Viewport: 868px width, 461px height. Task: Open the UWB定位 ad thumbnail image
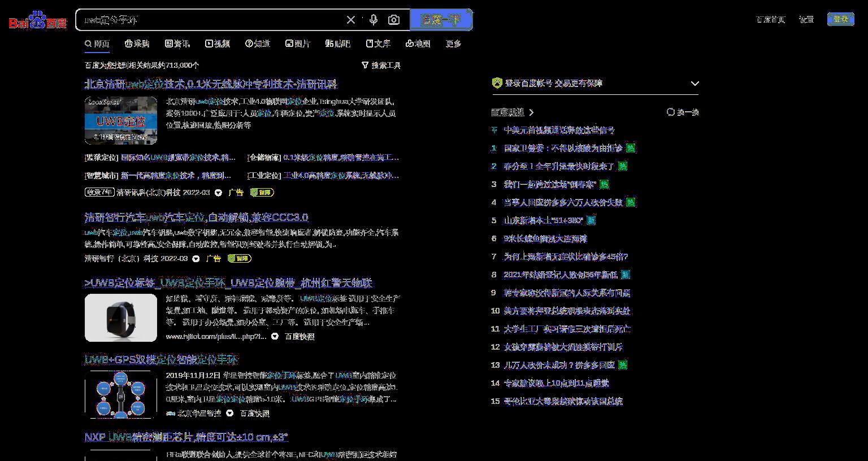(x=121, y=120)
